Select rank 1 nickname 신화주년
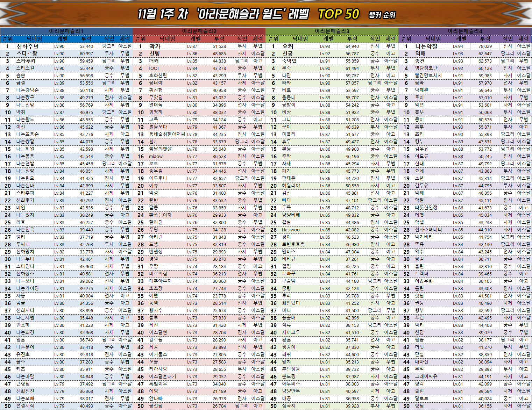532x410 pixels. (x=27, y=46)
